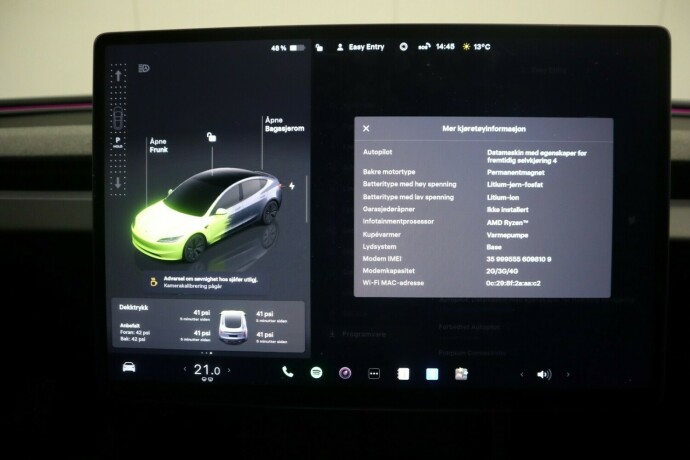Tap the SOS icon in the status bar
Image resolution: width=690 pixels, height=460 pixels.
tap(424, 46)
